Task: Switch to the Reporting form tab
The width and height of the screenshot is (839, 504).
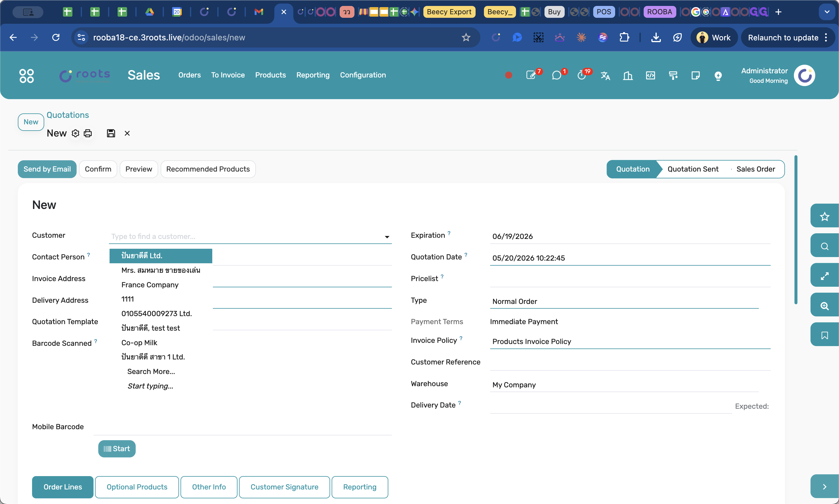Action: point(360,487)
